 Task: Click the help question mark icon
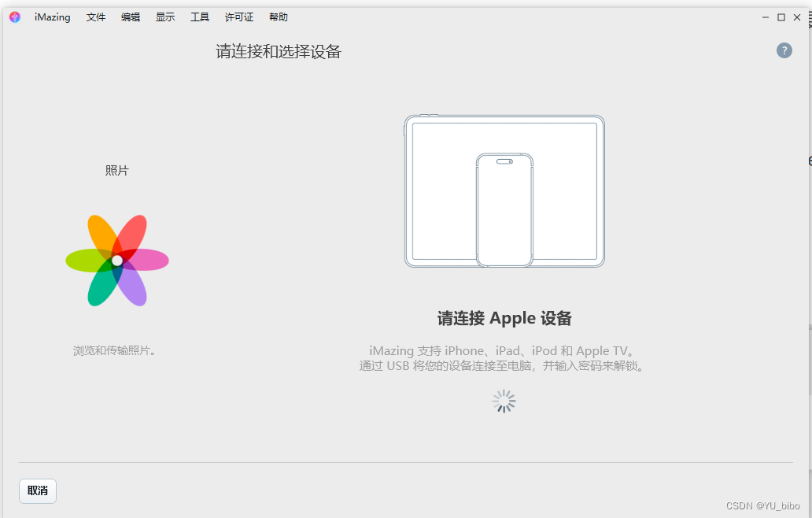point(784,50)
